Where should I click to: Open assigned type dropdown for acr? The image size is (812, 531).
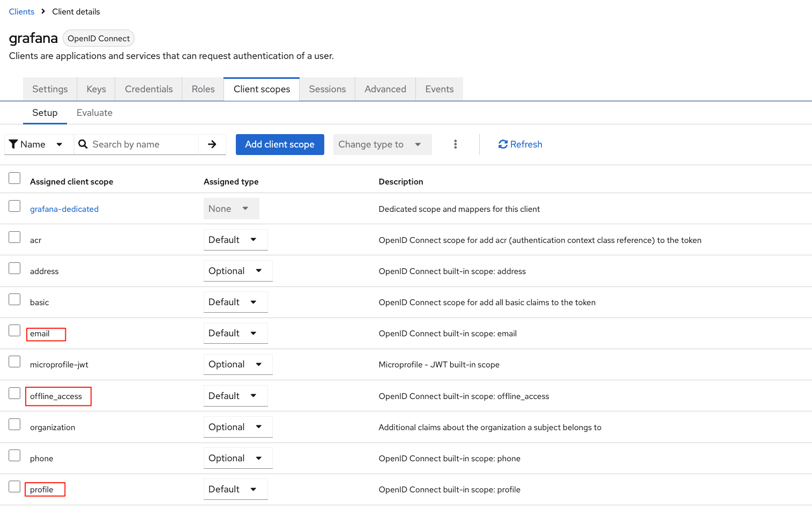tap(235, 240)
